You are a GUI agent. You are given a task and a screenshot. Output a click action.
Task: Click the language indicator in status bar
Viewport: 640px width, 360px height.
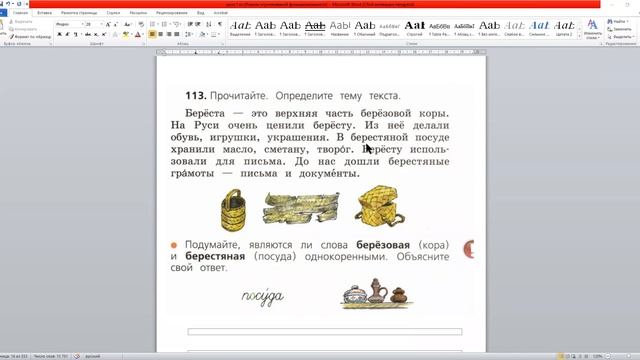93,356
